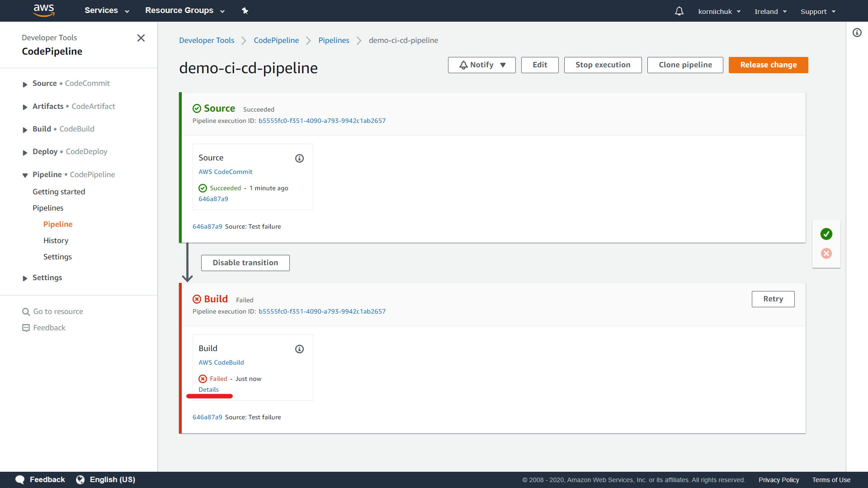Click the bell Notify icon
Image resolution: width=868 pixels, height=488 pixels.
[x=462, y=64]
